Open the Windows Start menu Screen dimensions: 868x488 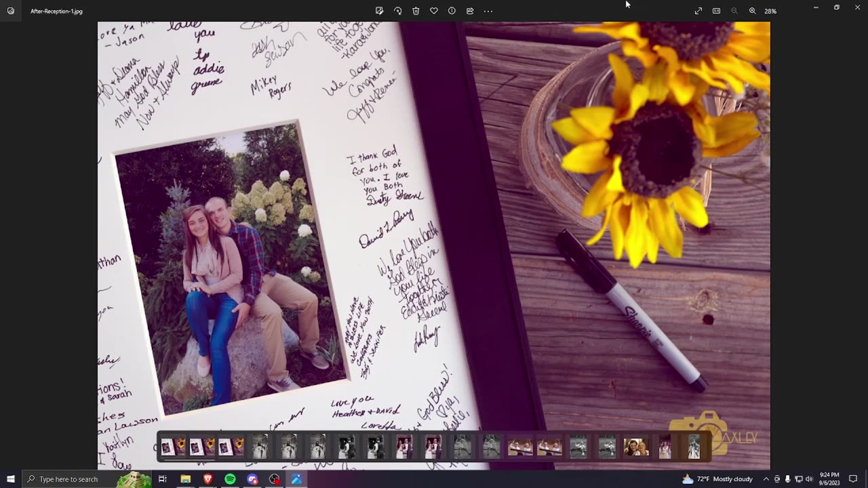(11, 479)
